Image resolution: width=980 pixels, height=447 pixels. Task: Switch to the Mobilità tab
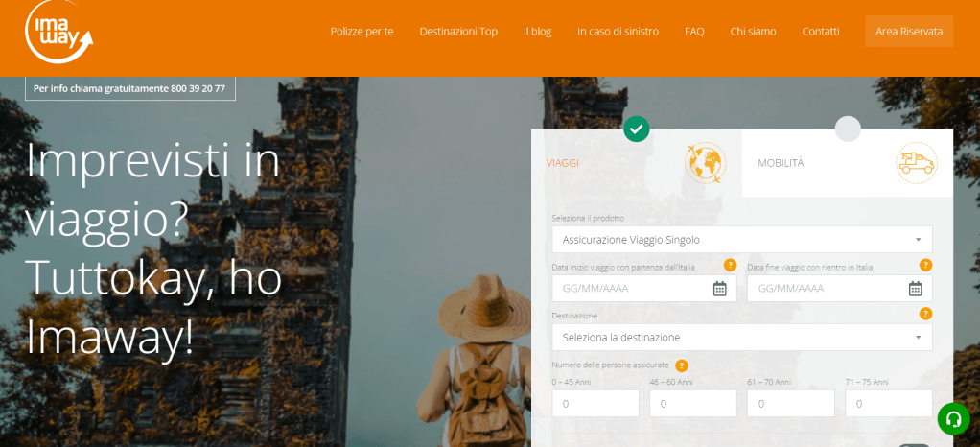point(781,163)
